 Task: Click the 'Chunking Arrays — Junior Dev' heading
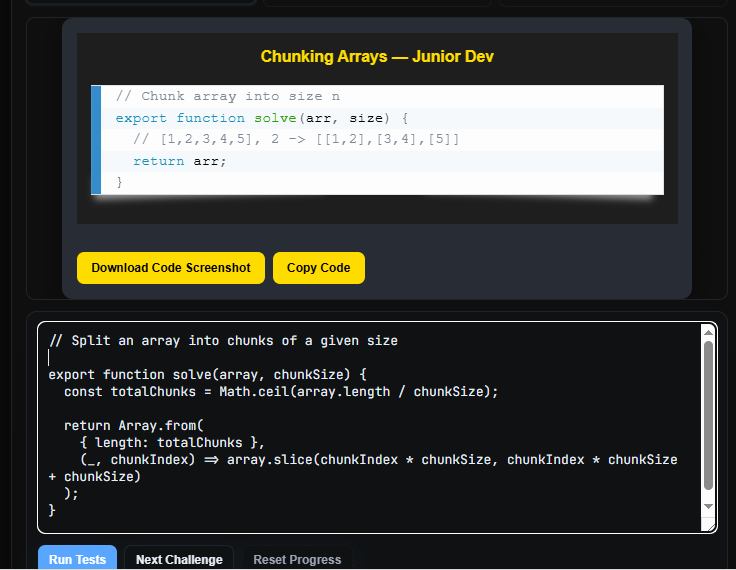point(377,56)
